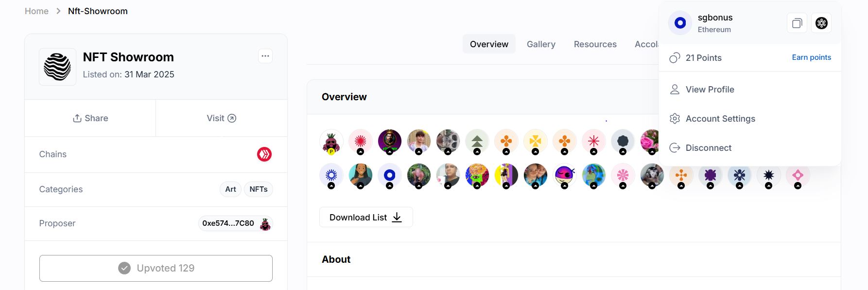Go to Home in the breadcrumb
Viewport: 868px width, 290px height.
[36, 11]
